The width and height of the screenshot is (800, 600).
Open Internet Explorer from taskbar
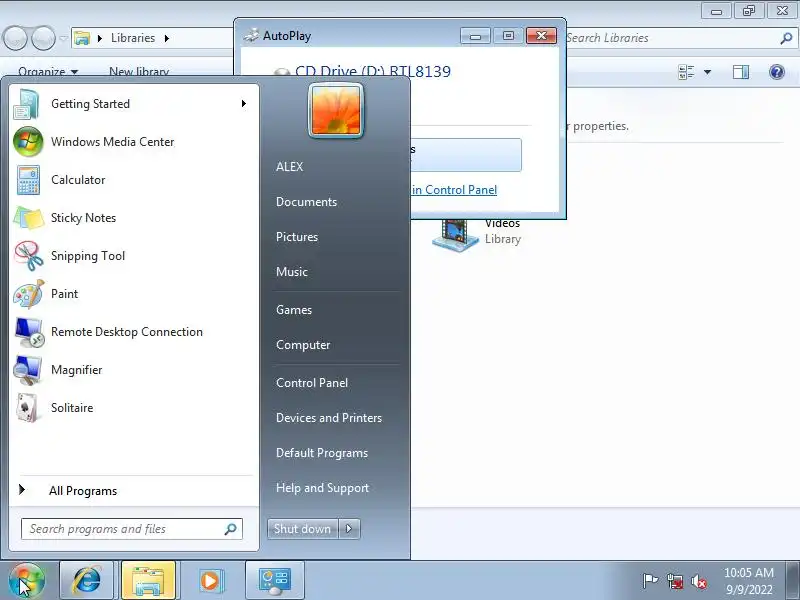pos(87,581)
